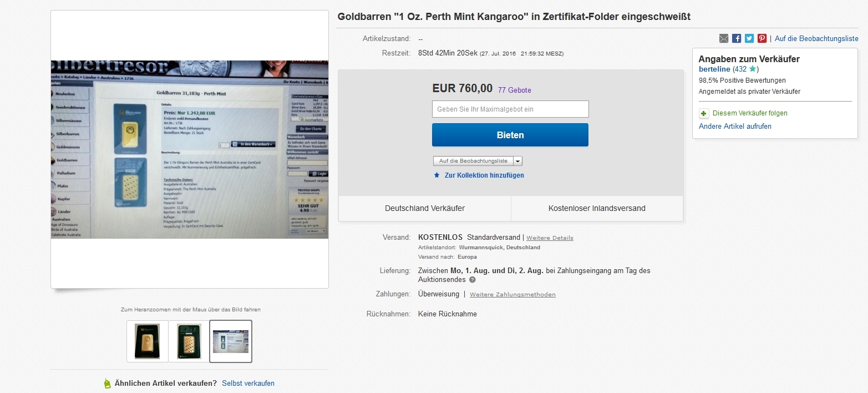Expand the Beobachtungsliste dropdown arrow
Viewport: 868px width, 393px height.
coord(517,161)
